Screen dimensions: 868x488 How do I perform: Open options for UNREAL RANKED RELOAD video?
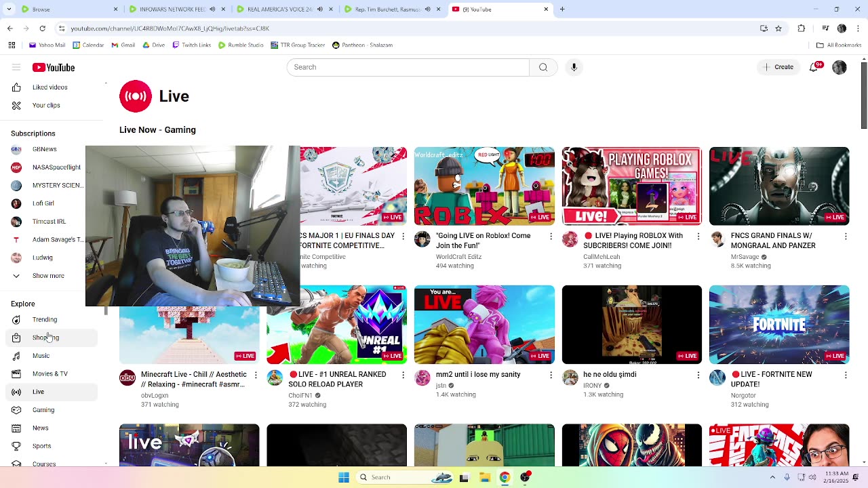coord(403,375)
